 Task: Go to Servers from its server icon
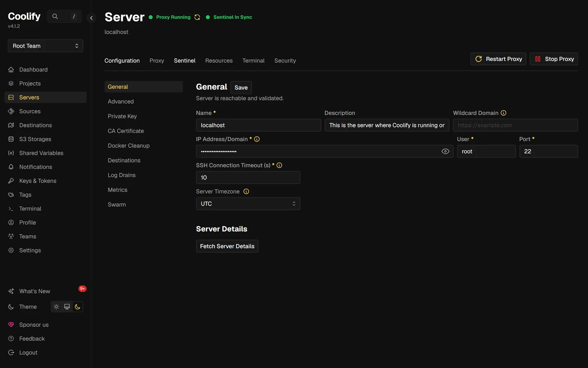click(11, 97)
